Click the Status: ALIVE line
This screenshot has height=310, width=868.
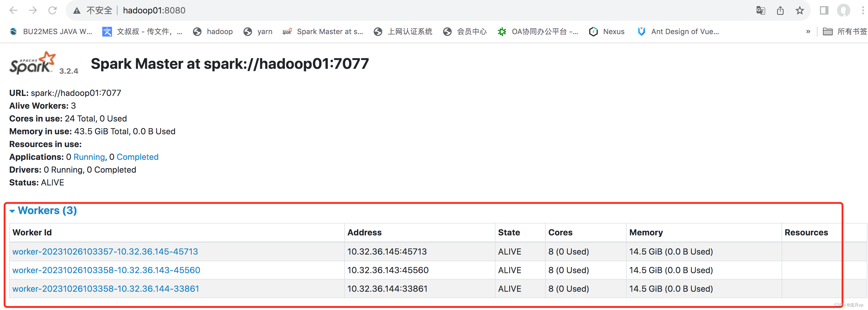tap(37, 183)
